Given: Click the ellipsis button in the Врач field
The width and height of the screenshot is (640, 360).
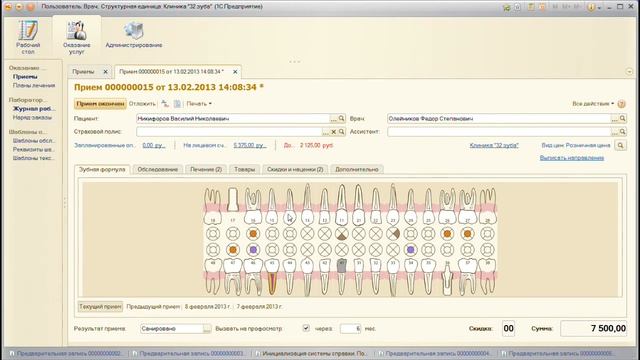Looking at the screenshot, I should tap(614, 119).
